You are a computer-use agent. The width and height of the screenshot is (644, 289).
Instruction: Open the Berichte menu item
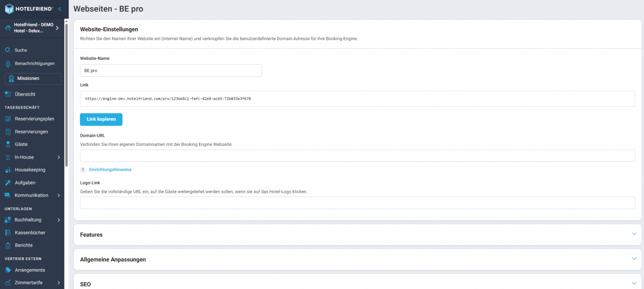[23, 245]
